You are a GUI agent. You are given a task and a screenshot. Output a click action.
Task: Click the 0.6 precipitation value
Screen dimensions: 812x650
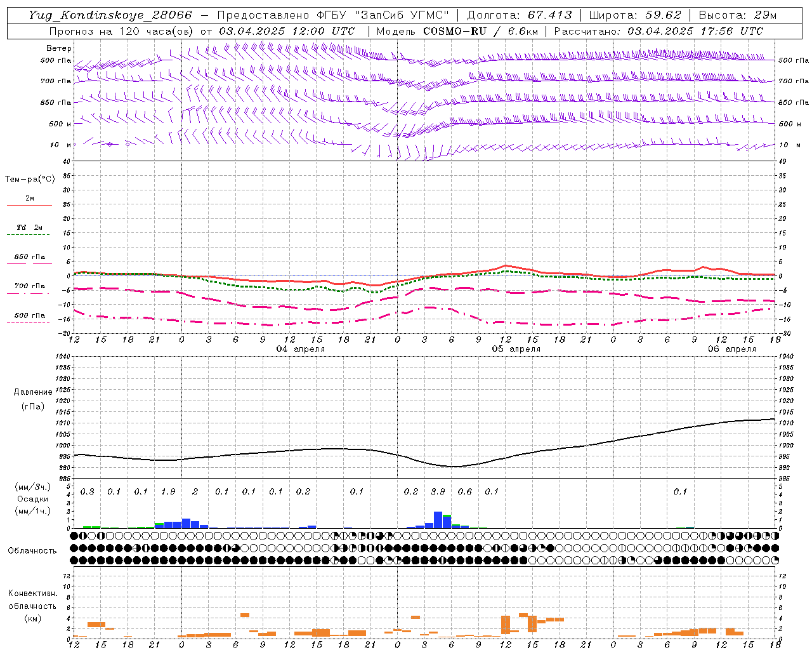465,491
